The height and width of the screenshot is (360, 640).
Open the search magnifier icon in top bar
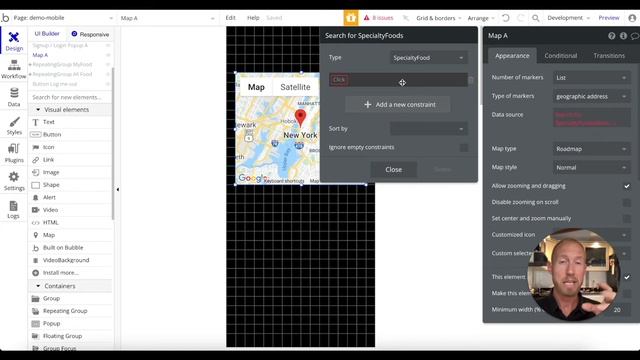tap(536, 18)
